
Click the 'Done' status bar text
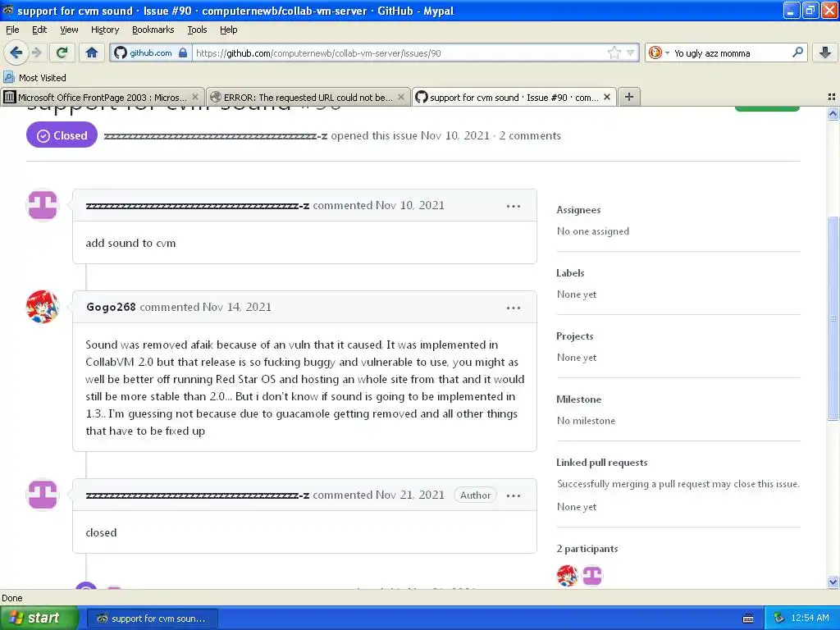tap(11, 598)
